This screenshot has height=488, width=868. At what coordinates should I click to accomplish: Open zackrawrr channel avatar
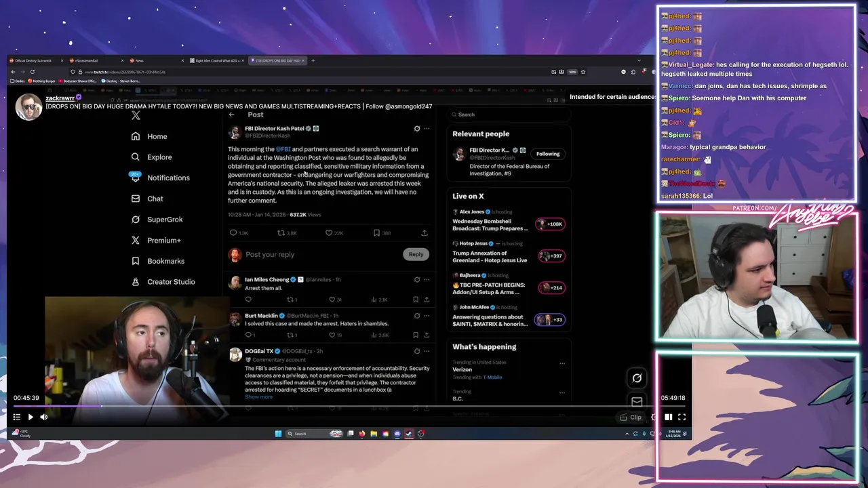(28, 107)
